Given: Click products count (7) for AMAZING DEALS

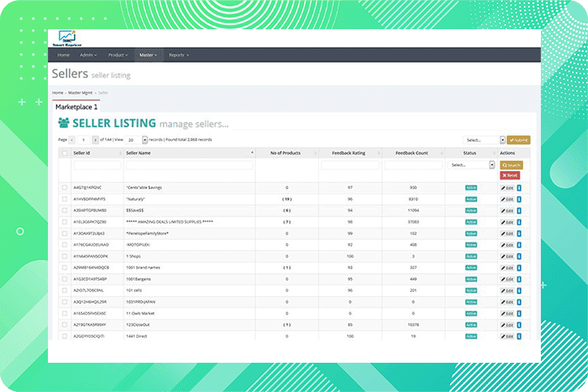Looking at the screenshot, I should click(287, 222).
